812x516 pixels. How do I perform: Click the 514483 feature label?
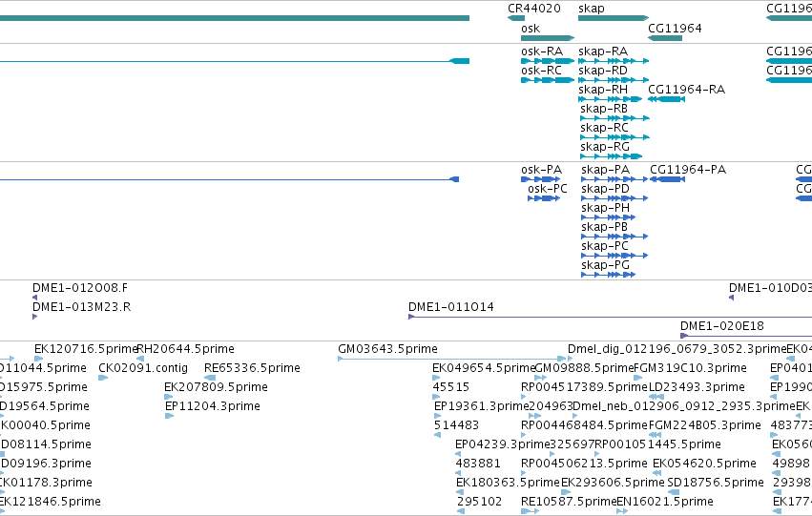[456, 425]
